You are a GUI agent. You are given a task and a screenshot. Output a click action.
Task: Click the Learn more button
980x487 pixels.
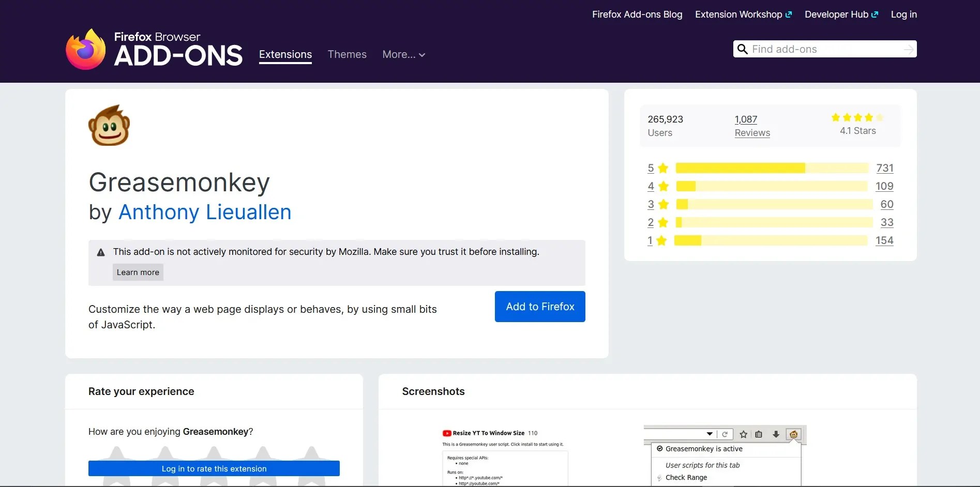[x=138, y=272]
